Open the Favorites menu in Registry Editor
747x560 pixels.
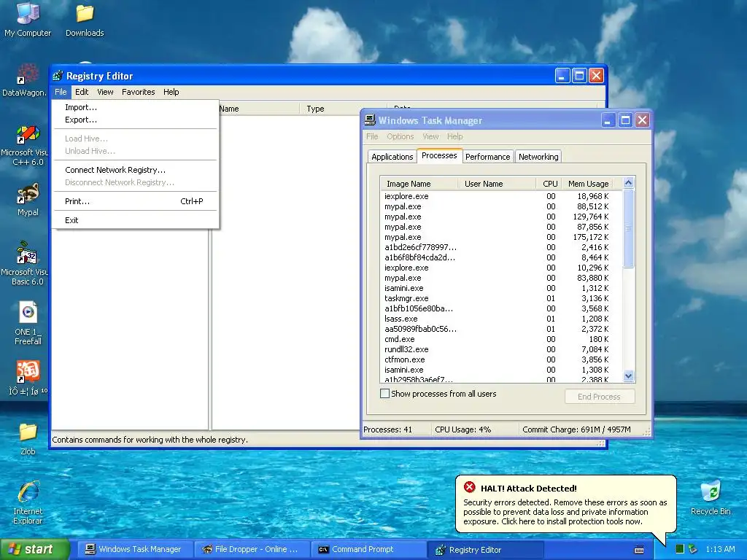(138, 92)
